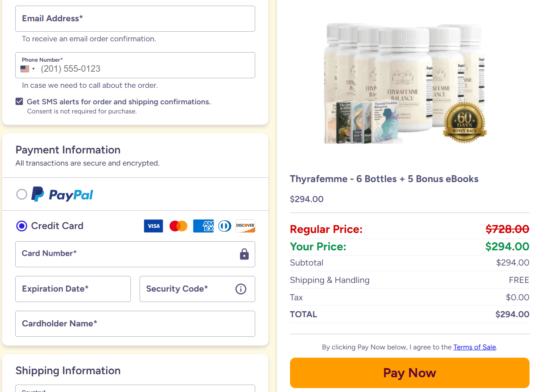Click the Security Code info icon
Screen dimensions: 540x392
pos(241,289)
